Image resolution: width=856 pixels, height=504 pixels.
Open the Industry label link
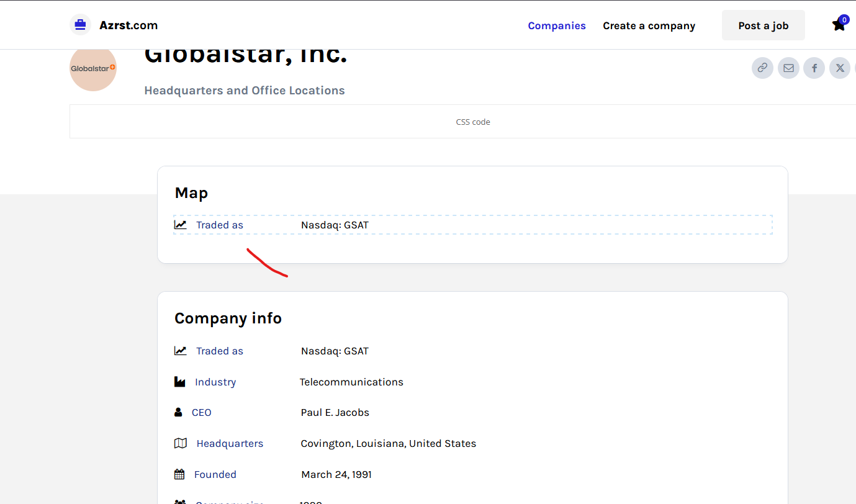(x=215, y=382)
